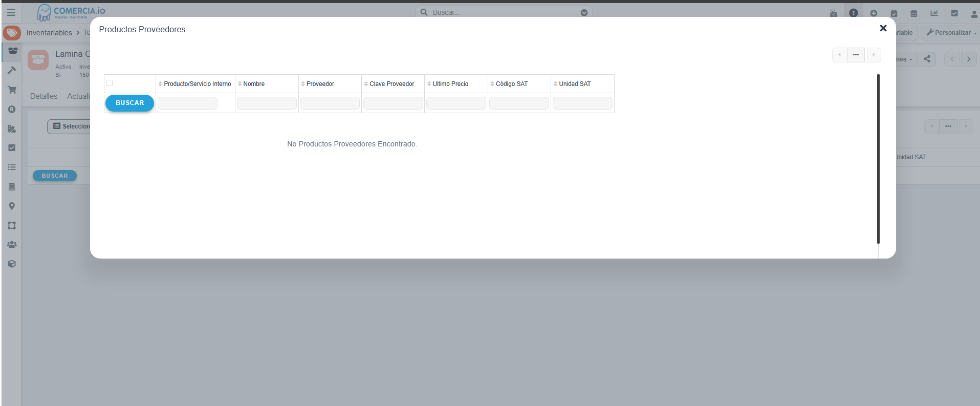
Task: Open the user profile icon
Action: [x=974, y=13]
